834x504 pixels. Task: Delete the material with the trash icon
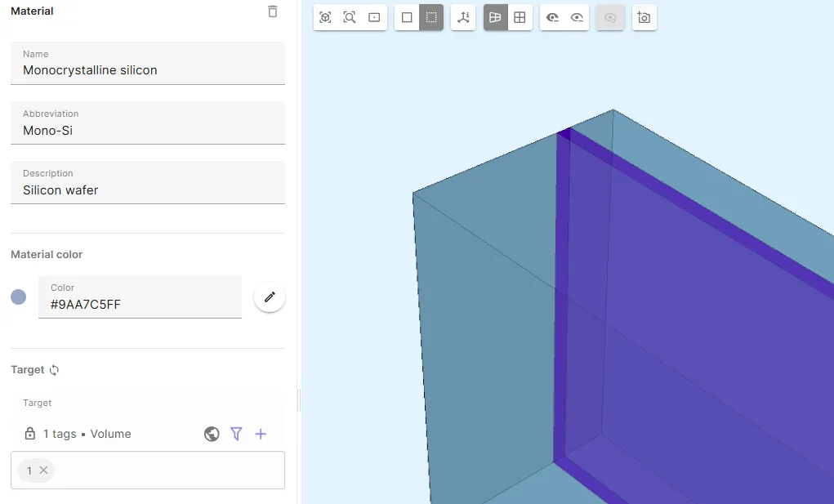click(x=273, y=11)
